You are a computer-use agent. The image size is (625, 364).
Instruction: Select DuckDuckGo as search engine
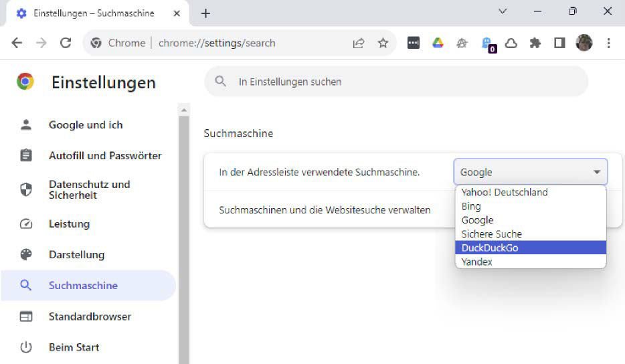pos(531,248)
